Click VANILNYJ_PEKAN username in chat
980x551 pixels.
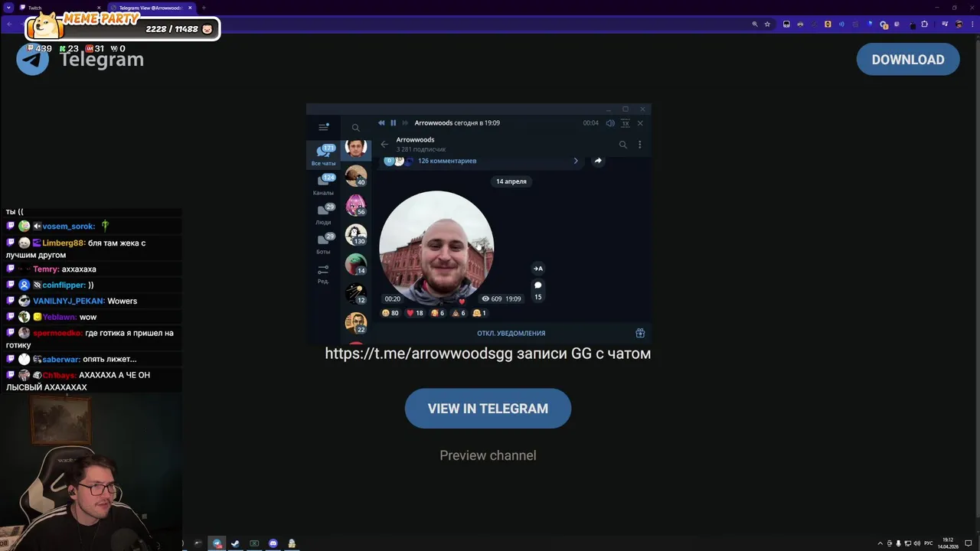point(68,302)
